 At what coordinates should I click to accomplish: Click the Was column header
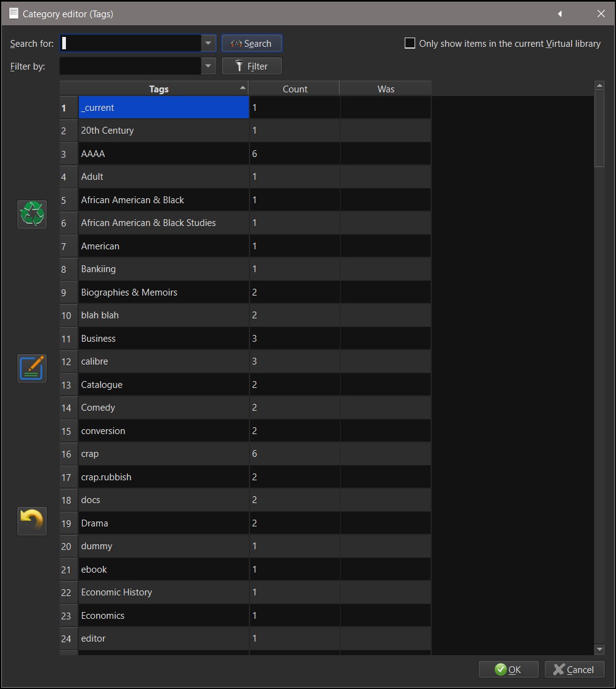[386, 89]
